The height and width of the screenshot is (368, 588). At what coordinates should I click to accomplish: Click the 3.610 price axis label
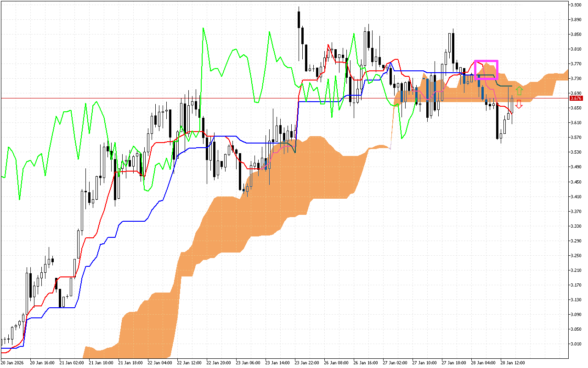[x=576, y=122]
